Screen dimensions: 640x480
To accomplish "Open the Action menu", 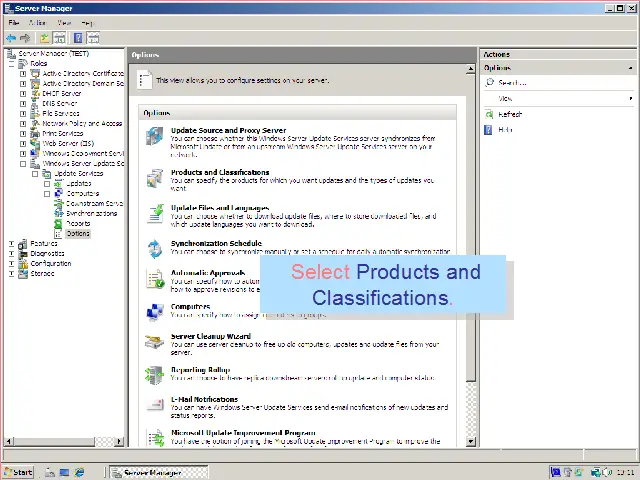I will [x=37, y=22].
